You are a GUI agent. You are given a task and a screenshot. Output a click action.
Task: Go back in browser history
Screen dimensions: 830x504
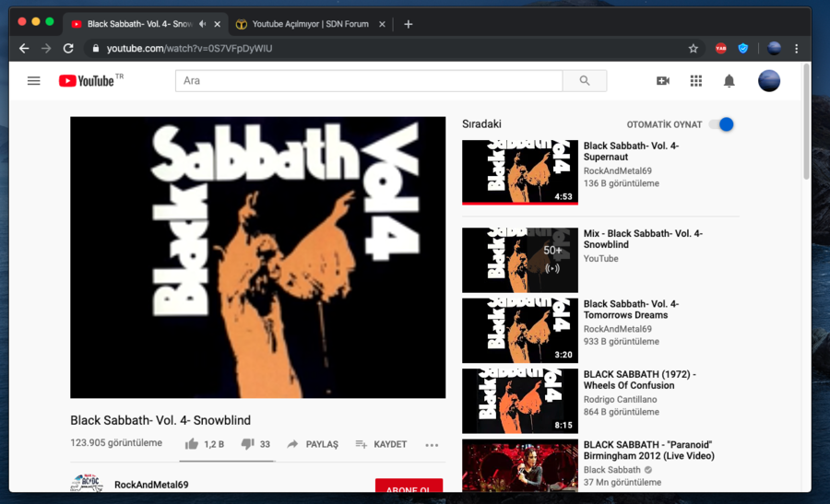(24, 48)
